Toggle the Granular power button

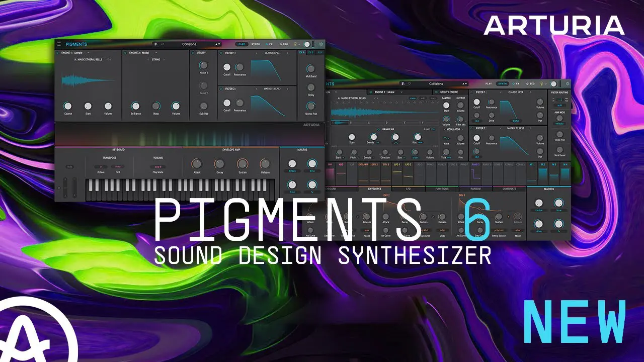(378, 129)
